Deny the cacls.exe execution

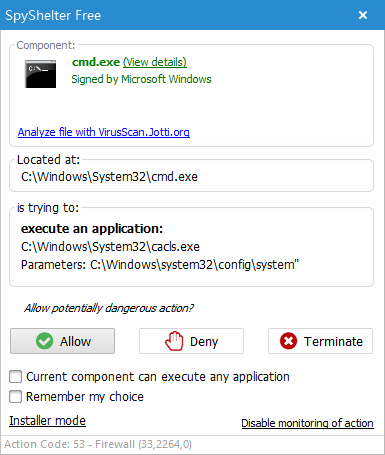click(191, 341)
